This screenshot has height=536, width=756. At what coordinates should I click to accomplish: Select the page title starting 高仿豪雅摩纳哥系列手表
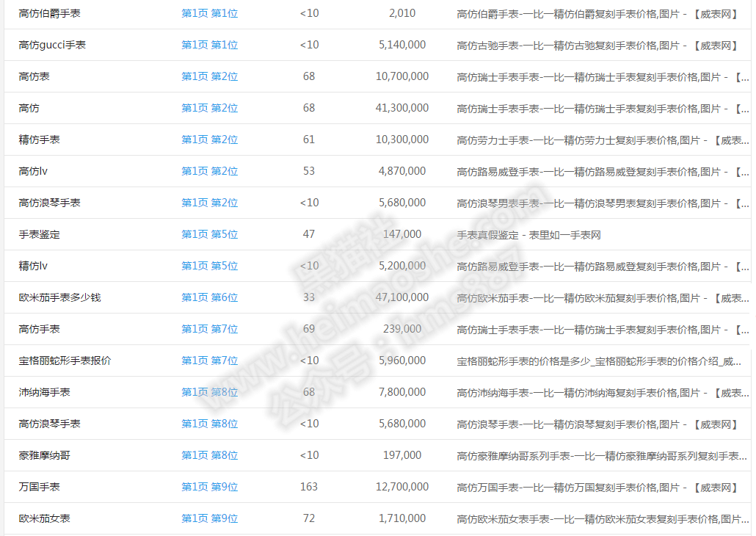point(602,456)
